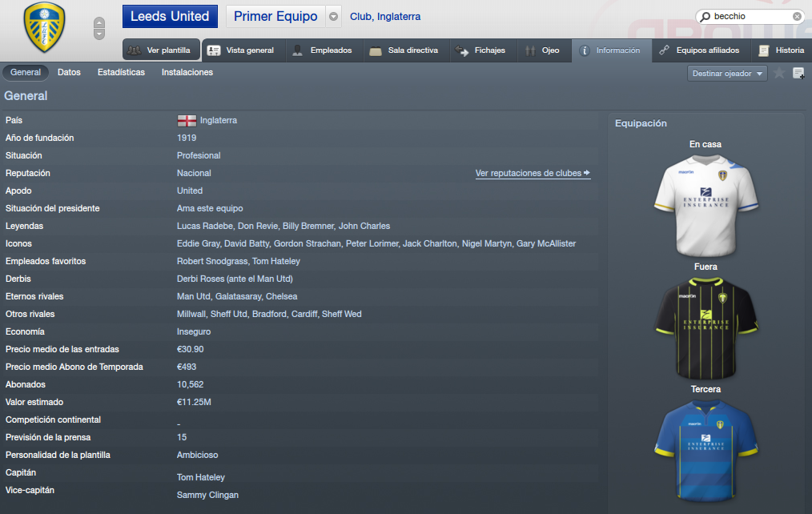Switch to the Estadísticas subtab
This screenshot has width=812, height=514.
(121, 73)
